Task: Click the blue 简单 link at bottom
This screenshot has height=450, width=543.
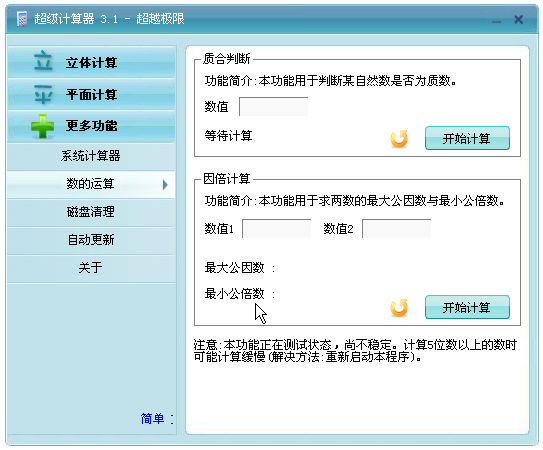Action: click(153, 418)
